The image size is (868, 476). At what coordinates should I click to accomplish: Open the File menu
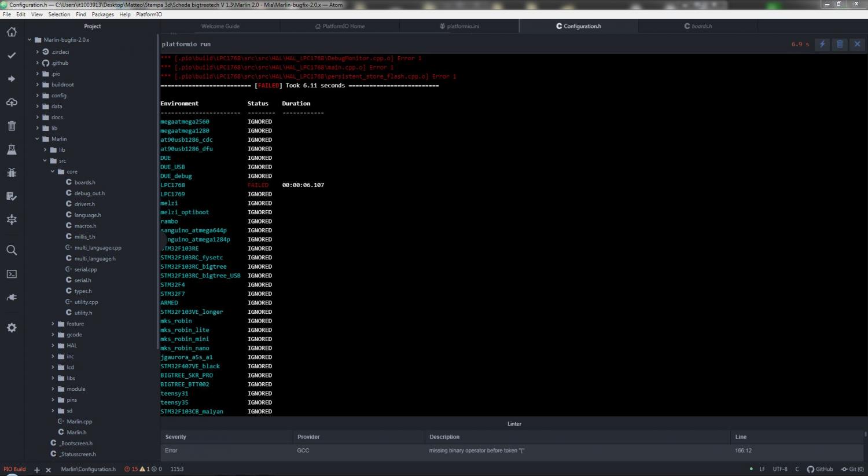point(7,14)
